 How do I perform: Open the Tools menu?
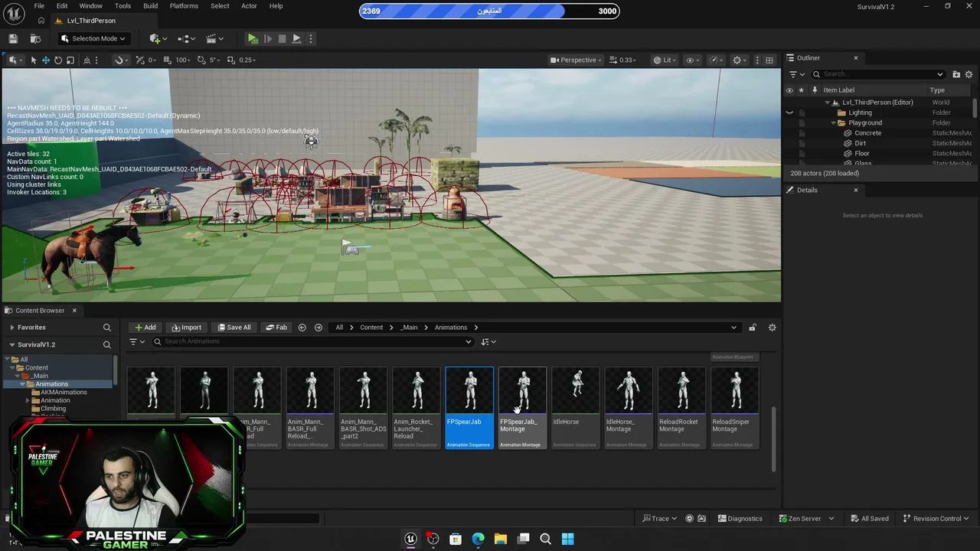122,6
